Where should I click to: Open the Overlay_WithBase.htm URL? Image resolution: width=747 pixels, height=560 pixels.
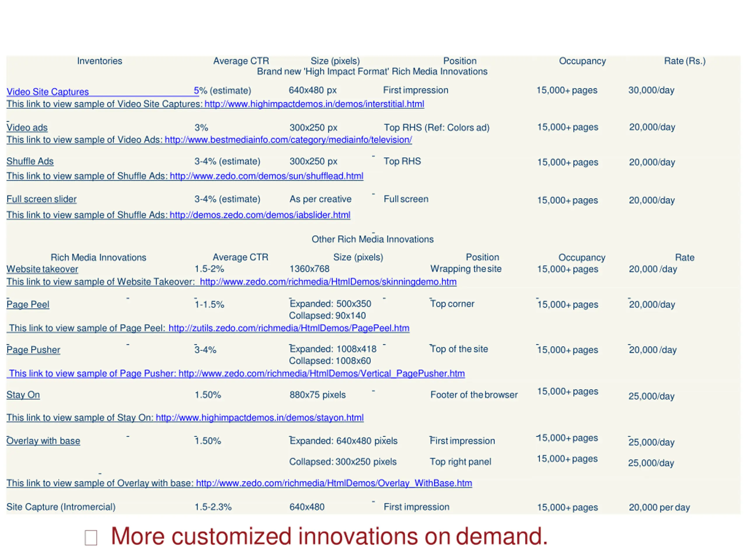point(334,483)
